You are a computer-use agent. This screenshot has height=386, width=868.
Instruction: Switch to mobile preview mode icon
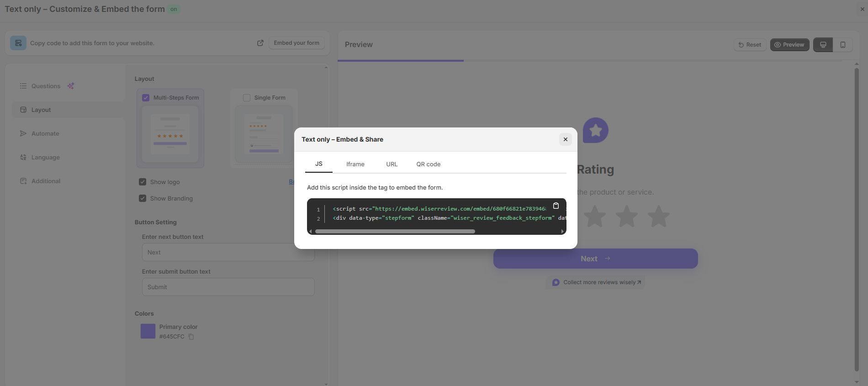coord(842,45)
